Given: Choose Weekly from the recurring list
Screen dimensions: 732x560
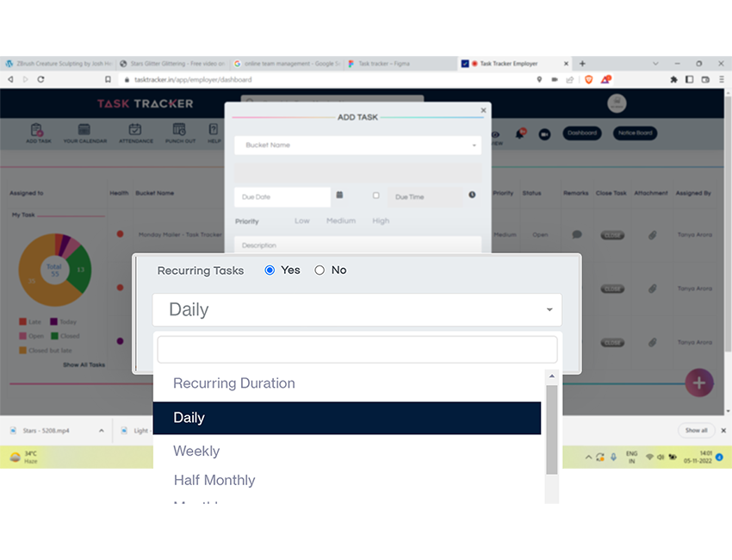Looking at the screenshot, I should coord(196,451).
